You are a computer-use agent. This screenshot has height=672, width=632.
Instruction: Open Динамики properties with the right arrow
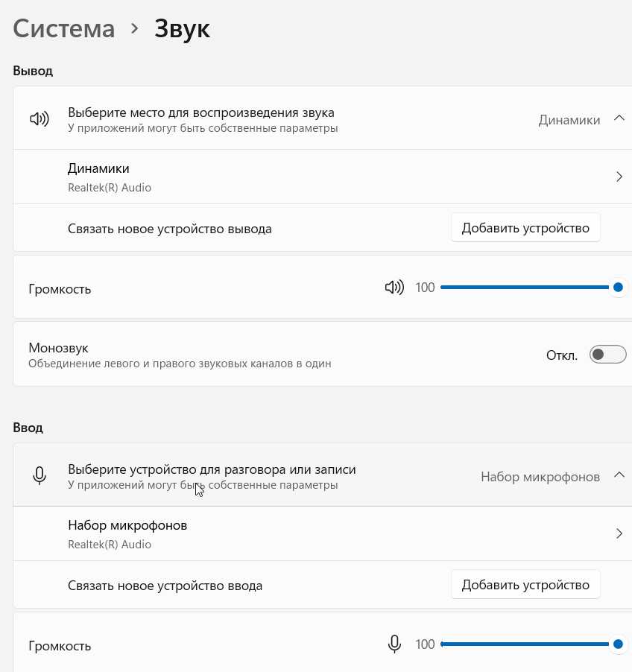(x=619, y=177)
